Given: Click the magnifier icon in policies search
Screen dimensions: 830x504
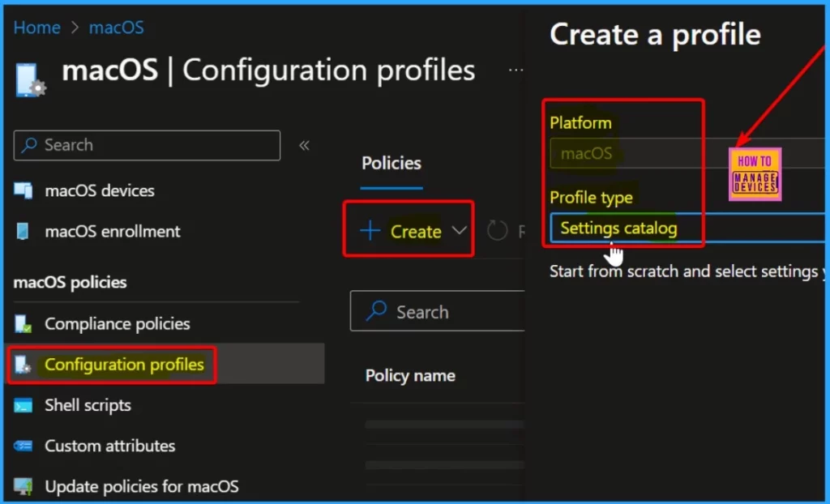Looking at the screenshot, I should click(x=376, y=311).
